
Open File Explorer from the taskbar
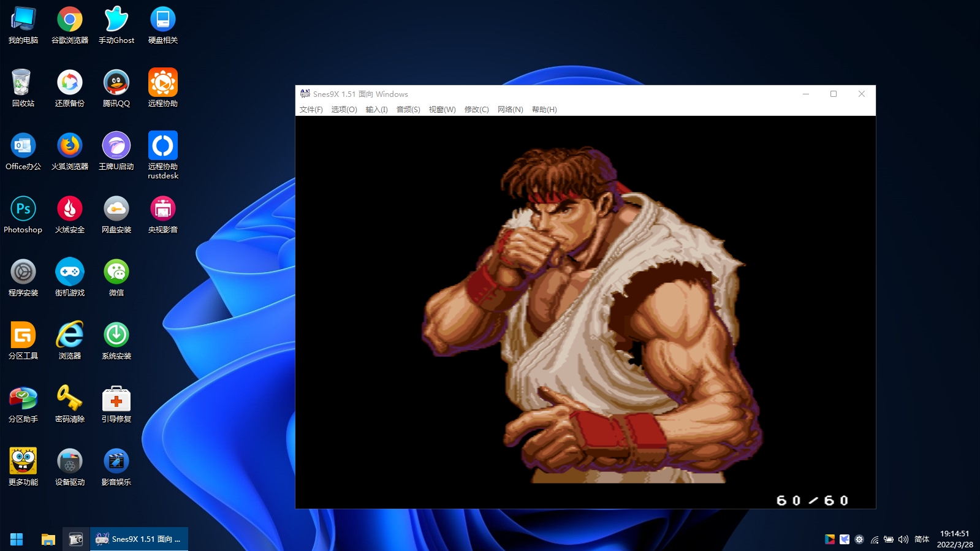pyautogui.click(x=48, y=539)
